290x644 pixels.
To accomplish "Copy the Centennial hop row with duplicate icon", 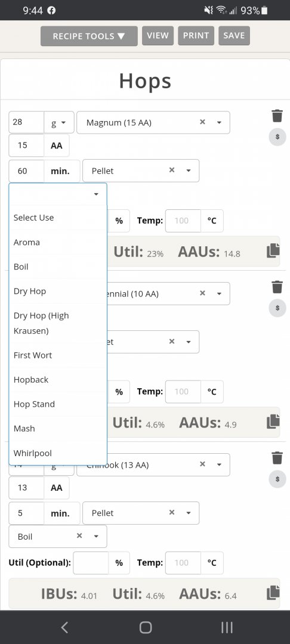I will (273, 422).
